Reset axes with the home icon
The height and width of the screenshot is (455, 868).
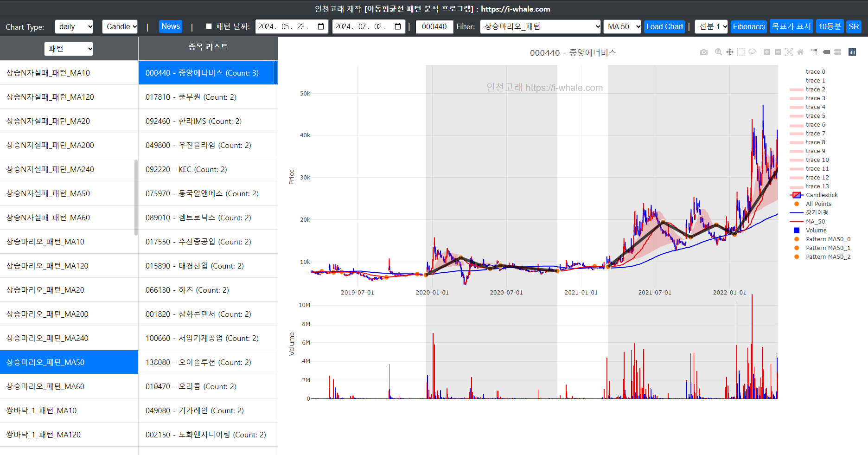(x=800, y=52)
